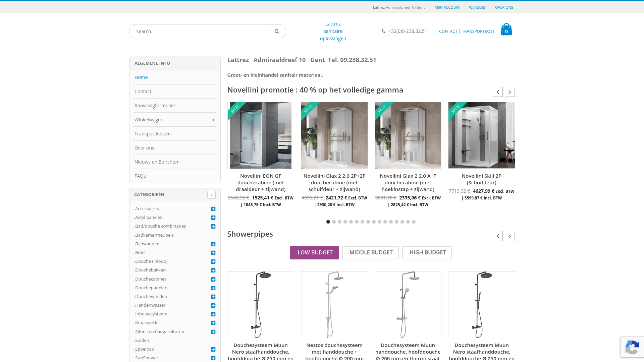Open the shopping bag cart icon
Screen dimensions: 644x362
point(506,29)
